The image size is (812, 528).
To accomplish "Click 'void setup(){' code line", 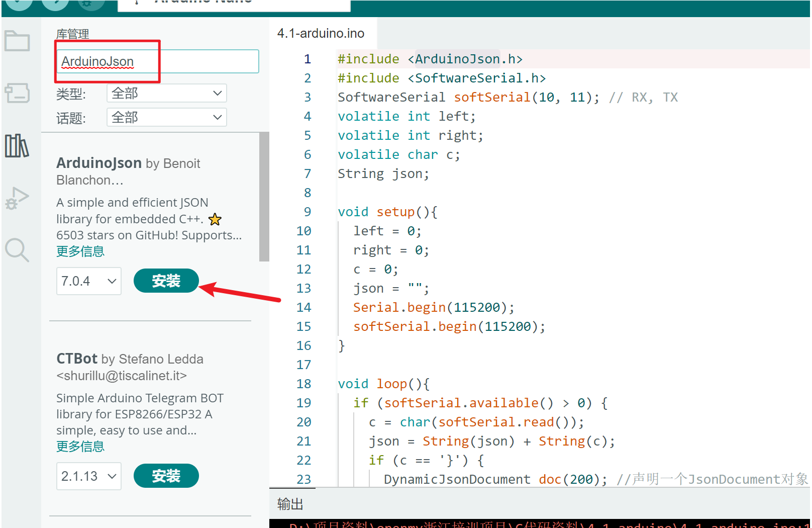I will (x=387, y=212).
